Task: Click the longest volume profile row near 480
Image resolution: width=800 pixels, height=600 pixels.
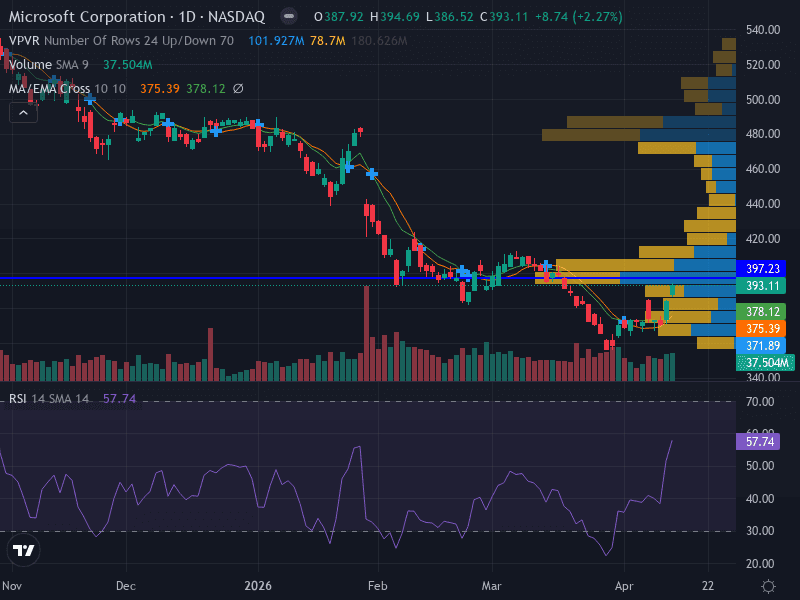Action: [x=639, y=135]
